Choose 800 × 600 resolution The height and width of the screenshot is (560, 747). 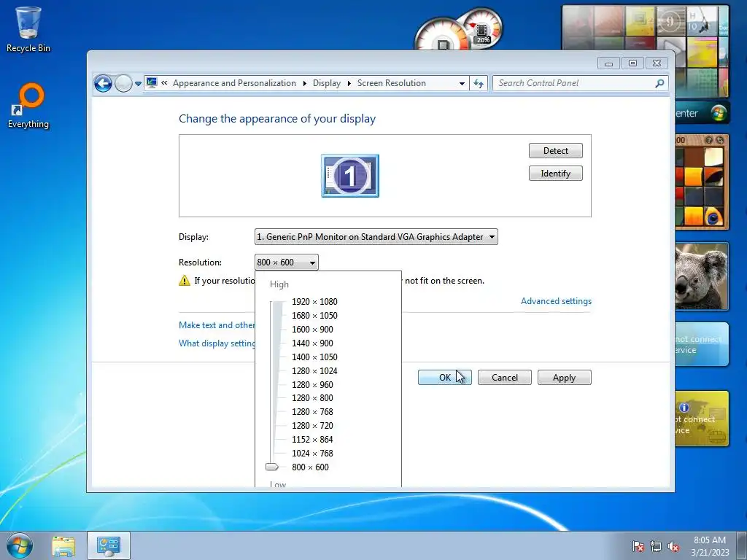point(310,467)
